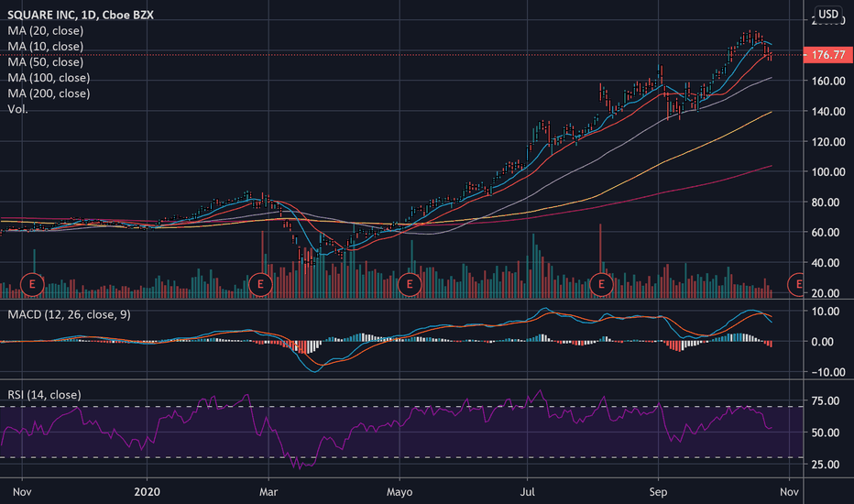Viewport: 854px width, 504px height.
Task: Click the MACD −10.00 scale label
Action: point(827,372)
